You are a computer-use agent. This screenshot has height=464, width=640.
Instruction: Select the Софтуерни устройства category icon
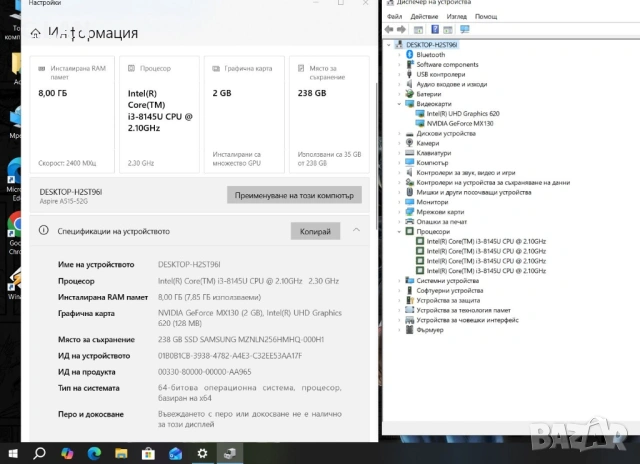click(x=409, y=291)
